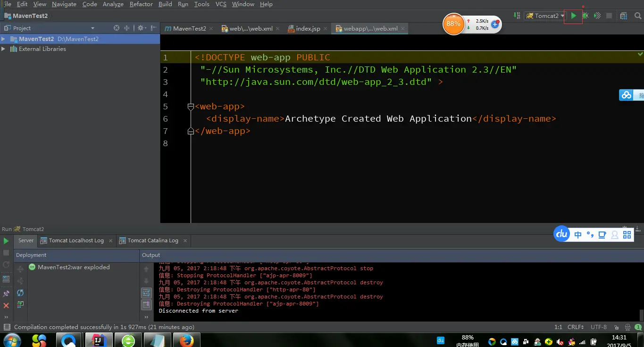Open the Refactor menu
Viewport: 644px width, 347px height.
pyautogui.click(x=141, y=4)
